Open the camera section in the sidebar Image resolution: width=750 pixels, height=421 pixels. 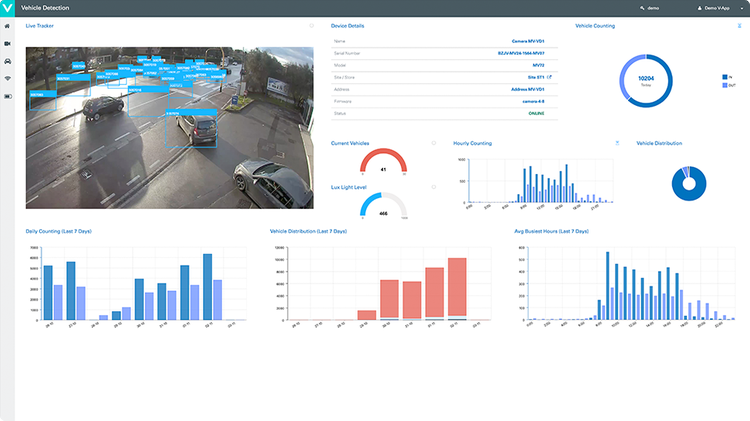pos(7,44)
